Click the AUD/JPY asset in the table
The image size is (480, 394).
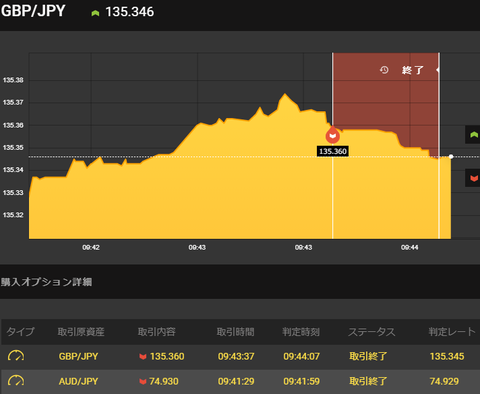pyautogui.click(x=78, y=381)
